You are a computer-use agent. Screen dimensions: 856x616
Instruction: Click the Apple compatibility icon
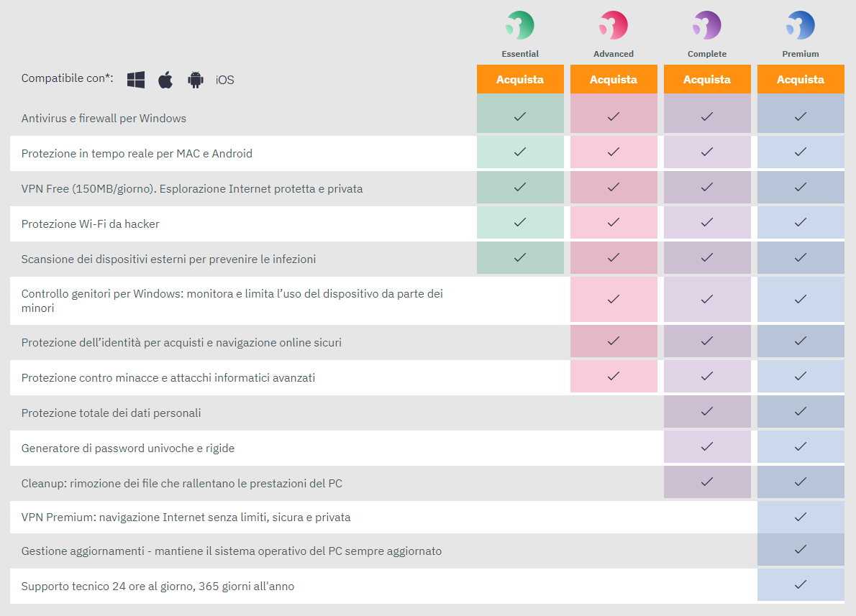point(165,80)
